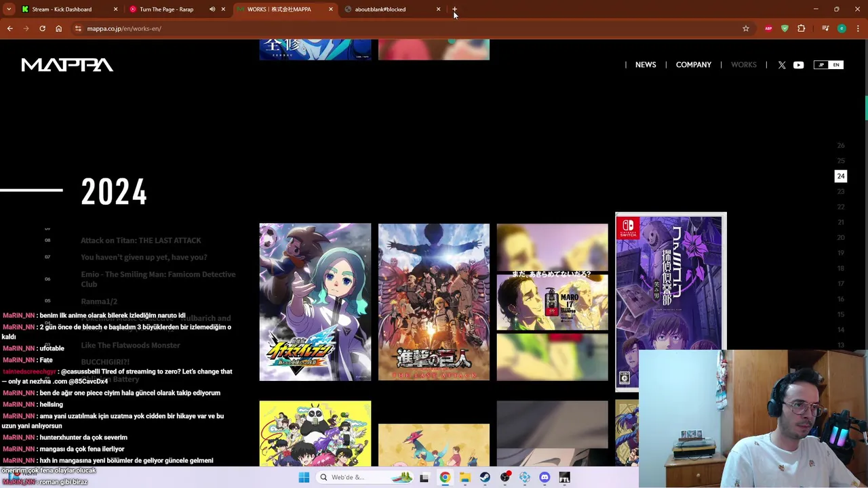The width and height of the screenshot is (868, 488).
Task: Open Discord from the taskbar
Action: 545,477
